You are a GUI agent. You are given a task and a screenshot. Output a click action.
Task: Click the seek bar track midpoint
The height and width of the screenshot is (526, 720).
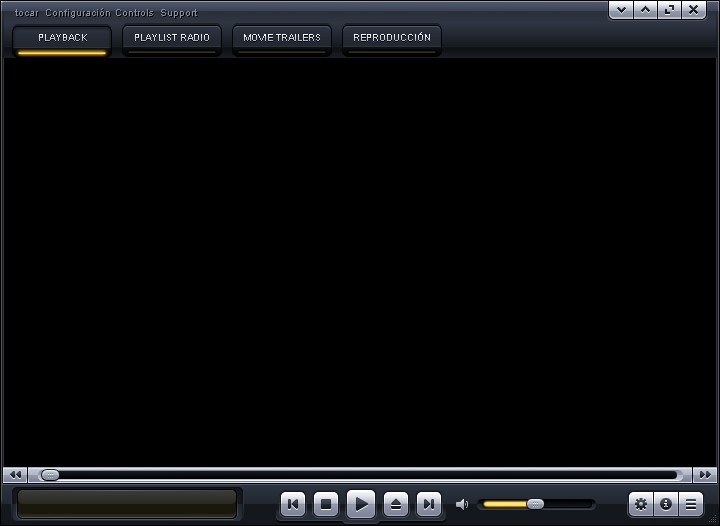[360, 475]
